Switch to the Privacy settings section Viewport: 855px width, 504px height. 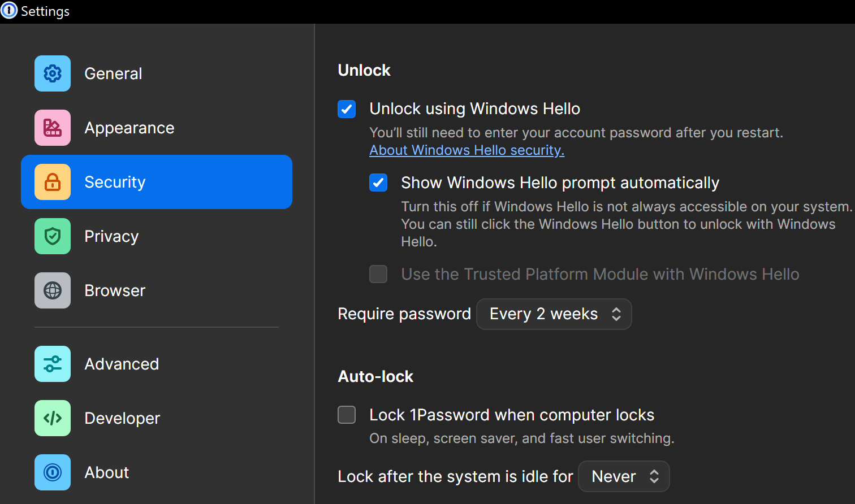click(111, 236)
